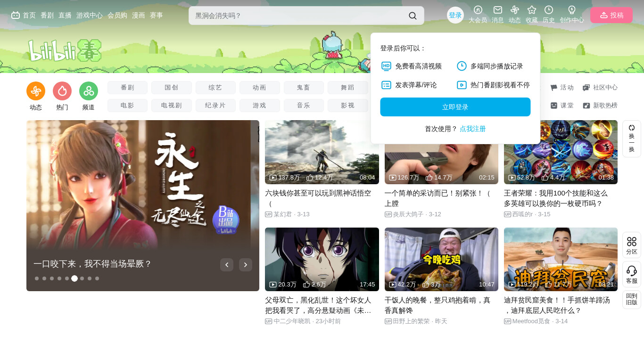
Task: Open 会员购 in top navigation
Action: tap(117, 15)
